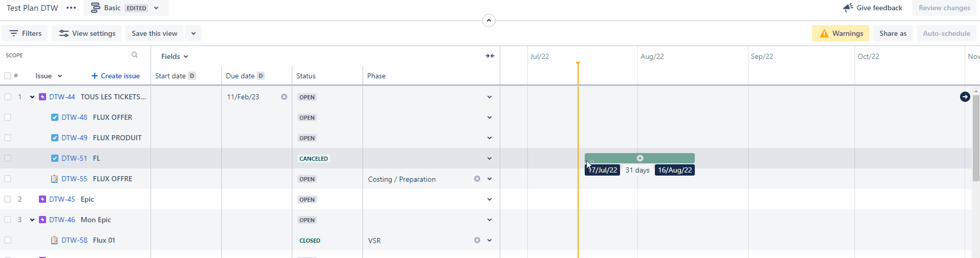Collapse the DTW-44 epic tree
Viewport: 980px width, 258px height.
point(32,97)
